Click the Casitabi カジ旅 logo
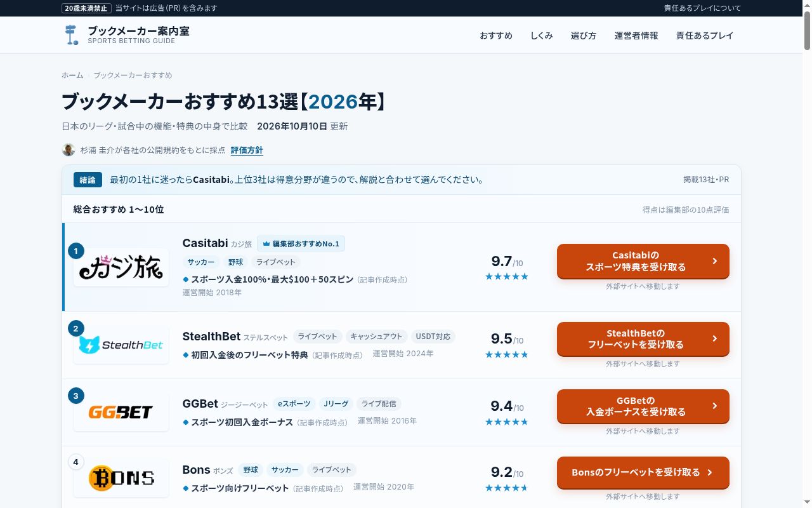The width and height of the screenshot is (812, 508). pos(121,267)
